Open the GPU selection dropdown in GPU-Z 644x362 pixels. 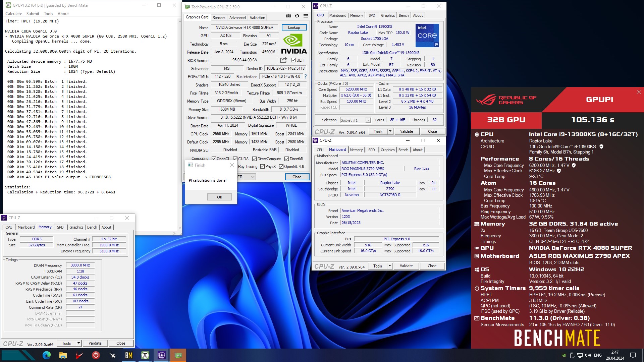click(x=253, y=177)
